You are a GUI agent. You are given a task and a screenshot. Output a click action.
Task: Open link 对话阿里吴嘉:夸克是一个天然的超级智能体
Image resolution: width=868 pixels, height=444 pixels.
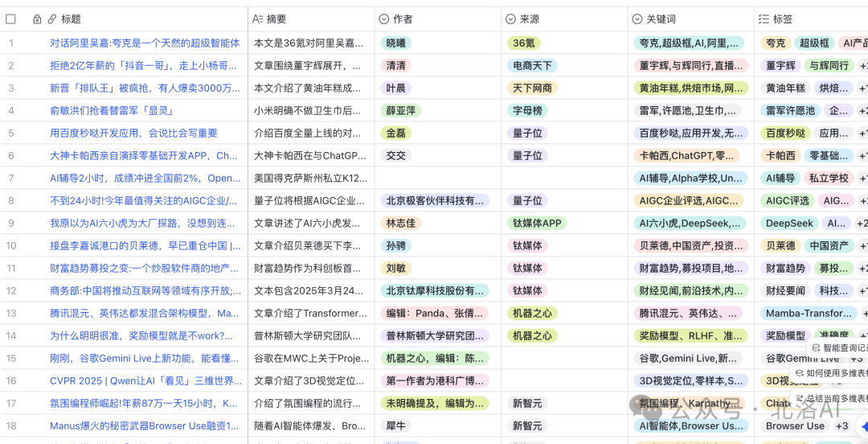[x=145, y=43]
